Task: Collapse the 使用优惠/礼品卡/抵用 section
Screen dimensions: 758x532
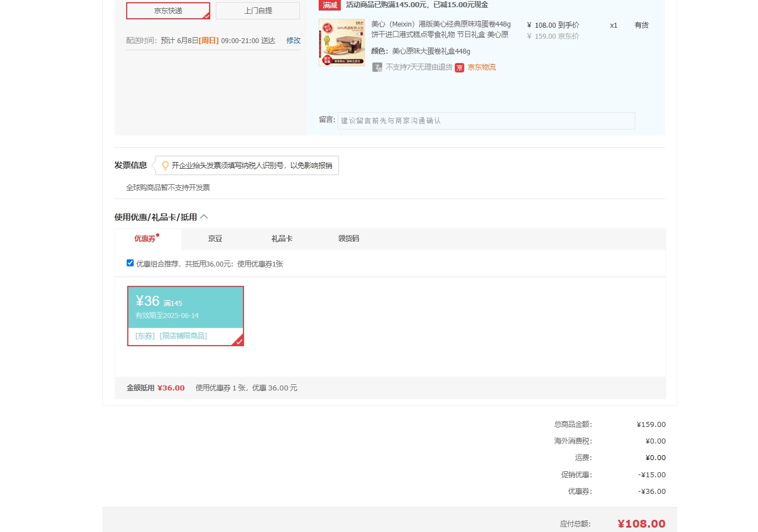Action: pyautogui.click(x=204, y=217)
